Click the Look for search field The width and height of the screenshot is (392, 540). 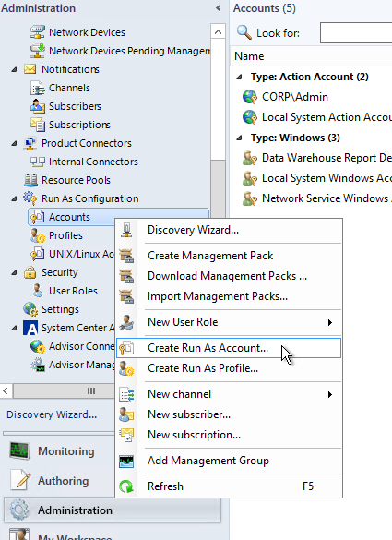click(356, 32)
